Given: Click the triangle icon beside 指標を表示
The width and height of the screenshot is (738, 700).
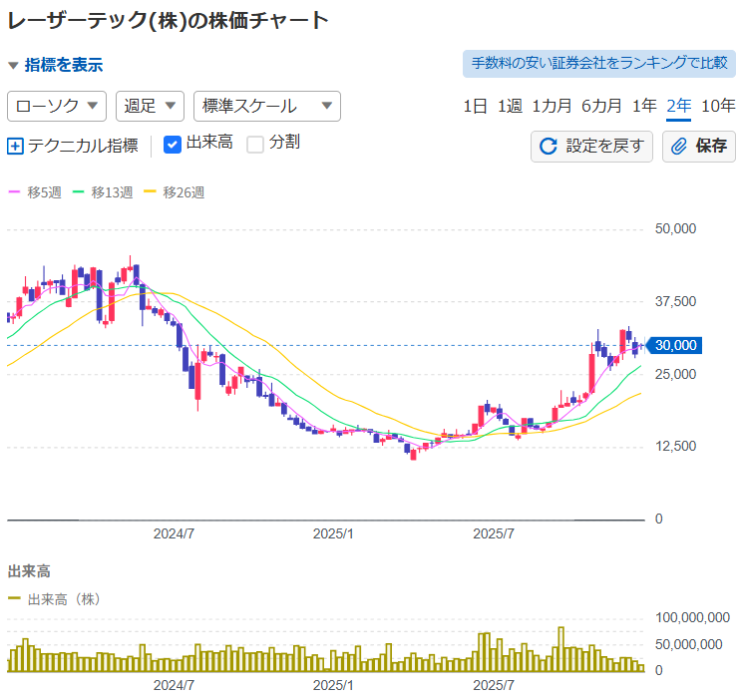Looking at the screenshot, I should tap(13, 66).
